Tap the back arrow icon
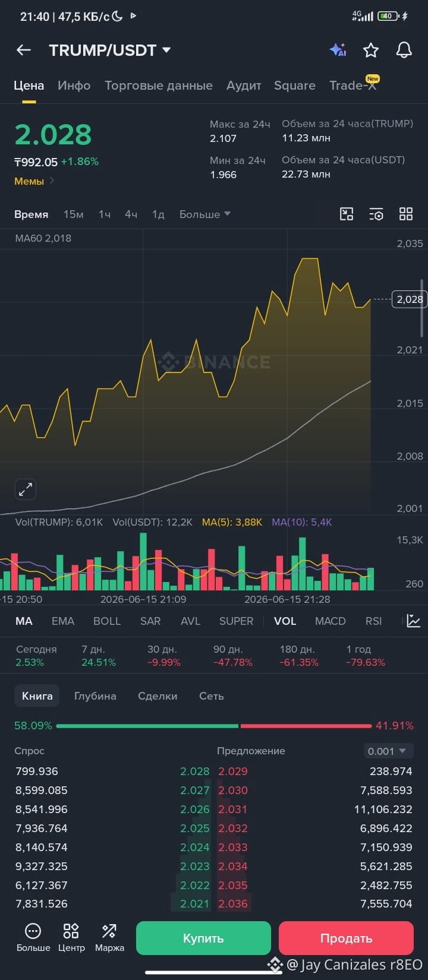Image resolution: width=428 pixels, height=980 pixels. (x=24, y=50)
